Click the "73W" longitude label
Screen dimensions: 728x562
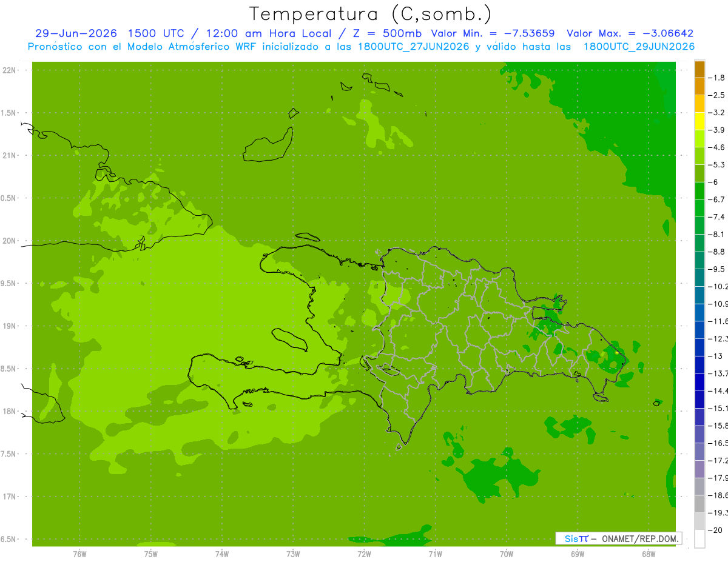pyautogui.click(x=293, y=554)
